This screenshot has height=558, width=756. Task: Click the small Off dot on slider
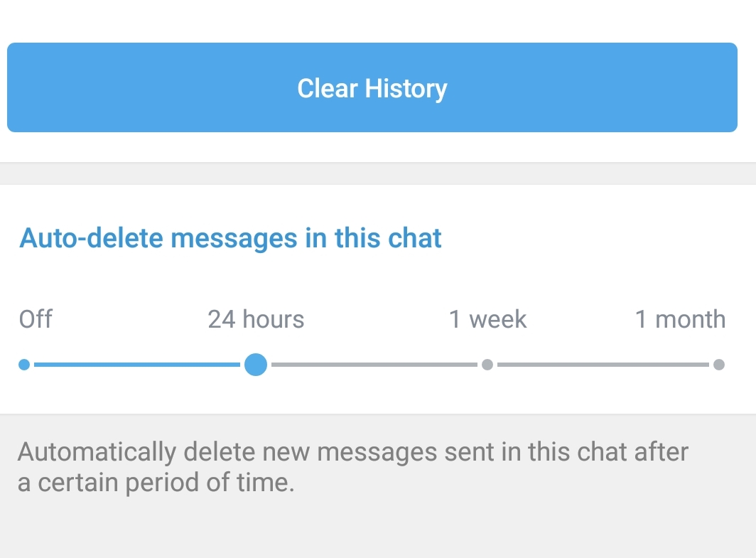point(24,365)
